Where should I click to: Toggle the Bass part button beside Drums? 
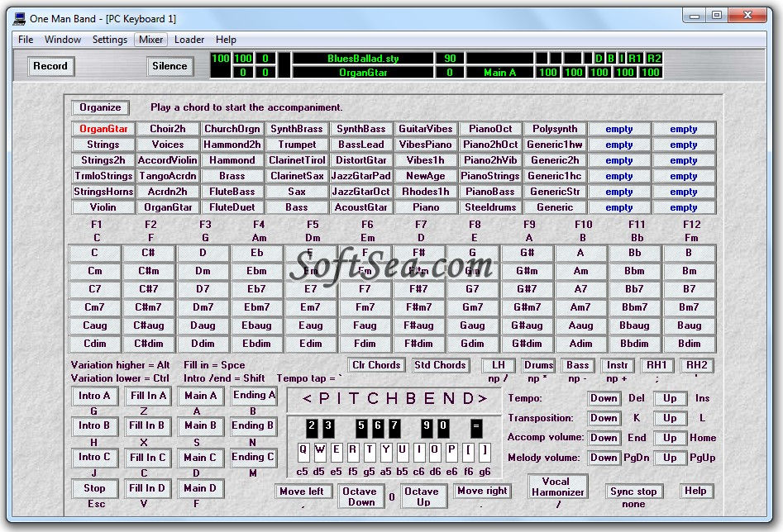(578, 365)
